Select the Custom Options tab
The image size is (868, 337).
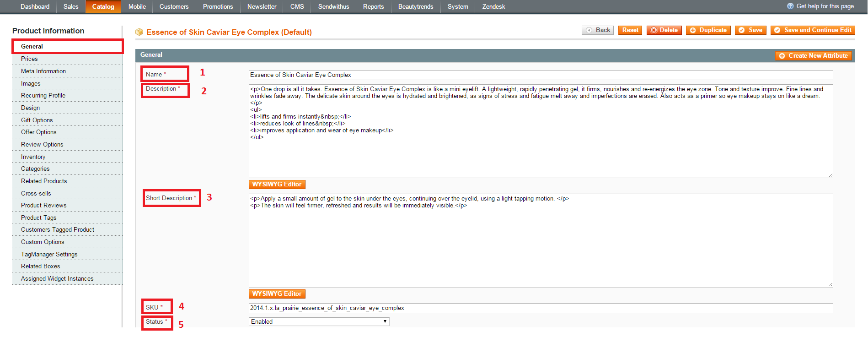[68, 242]
